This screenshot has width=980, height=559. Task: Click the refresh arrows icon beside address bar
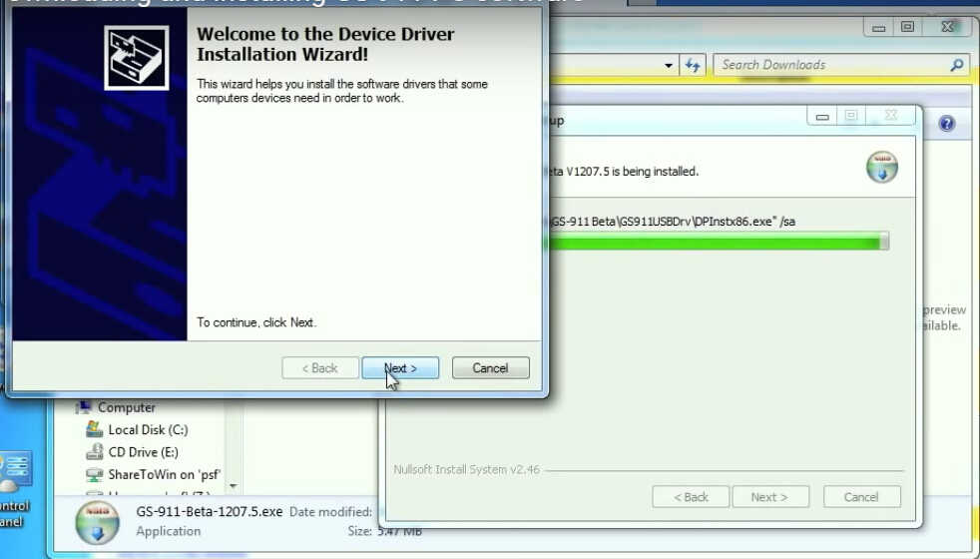[x=693, y=65]
